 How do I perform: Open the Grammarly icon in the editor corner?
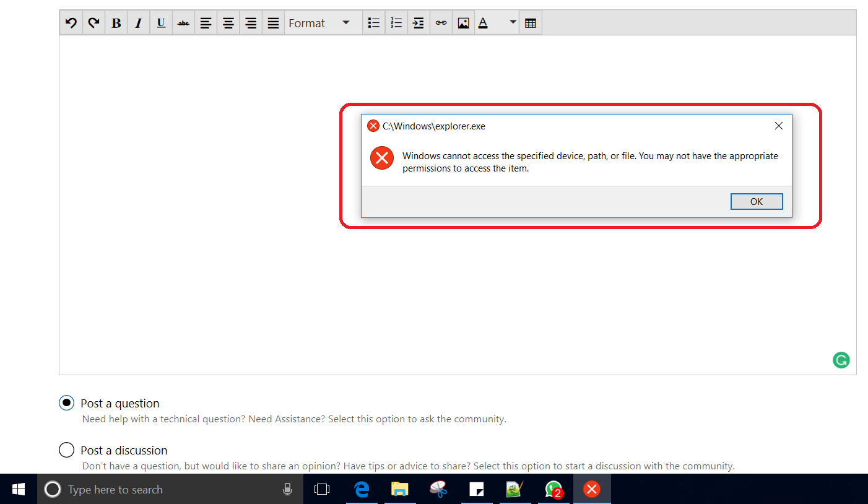(841, 360)
